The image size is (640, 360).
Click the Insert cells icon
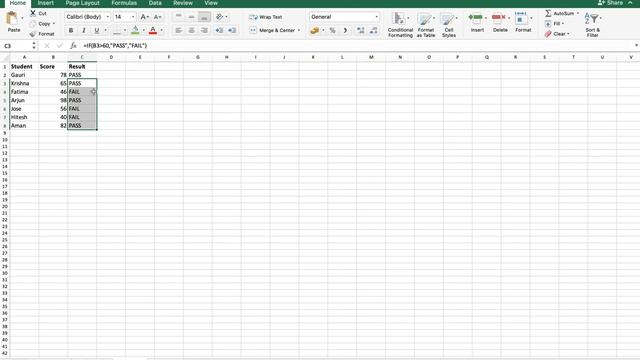475,17
